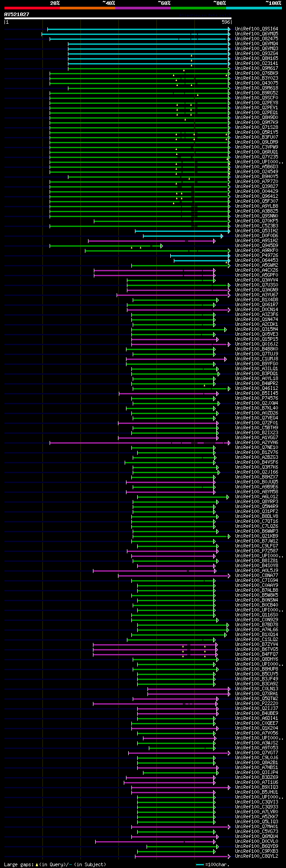Click cyan alignment bar of UniRef100_Q6VMQ5
This screenshot has width=286, height=868.
click(136, 34)
